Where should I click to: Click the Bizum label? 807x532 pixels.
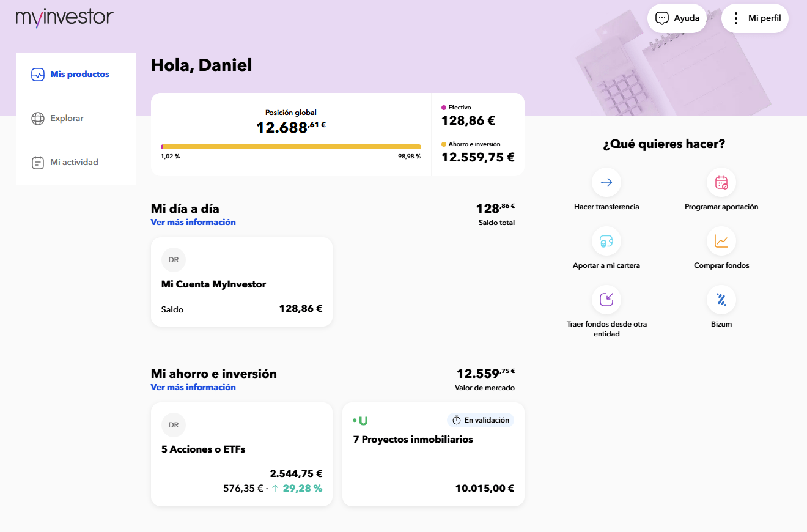721,325
